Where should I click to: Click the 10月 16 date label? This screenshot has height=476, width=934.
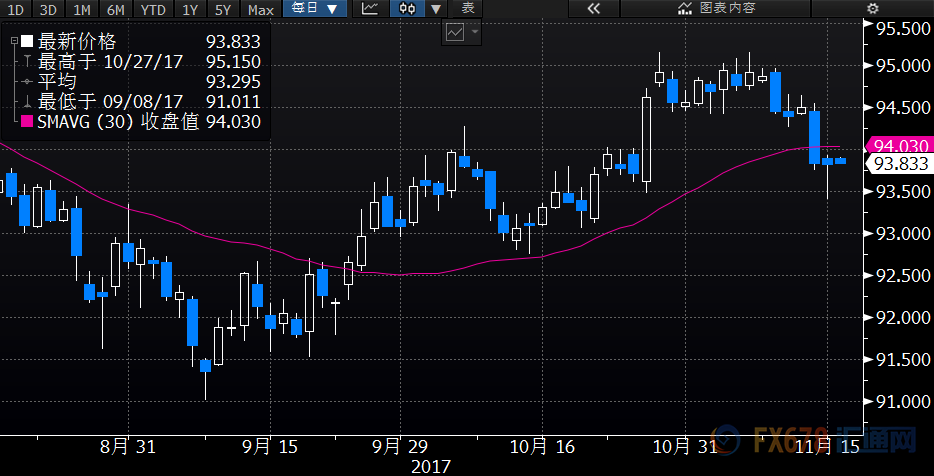tap(543, 446)
